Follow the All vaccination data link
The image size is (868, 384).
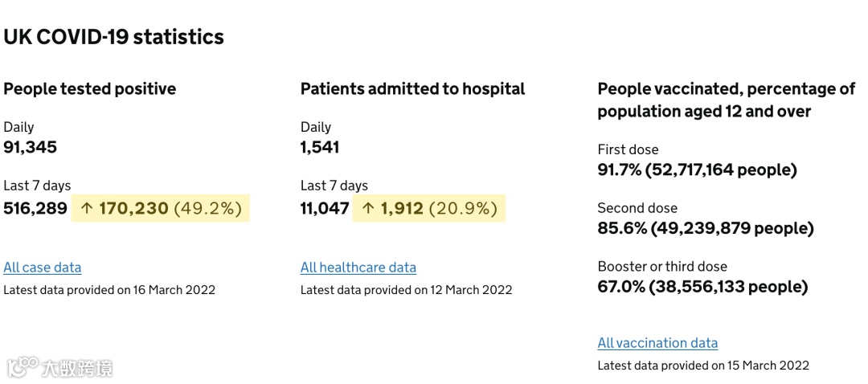coord(657,343)
